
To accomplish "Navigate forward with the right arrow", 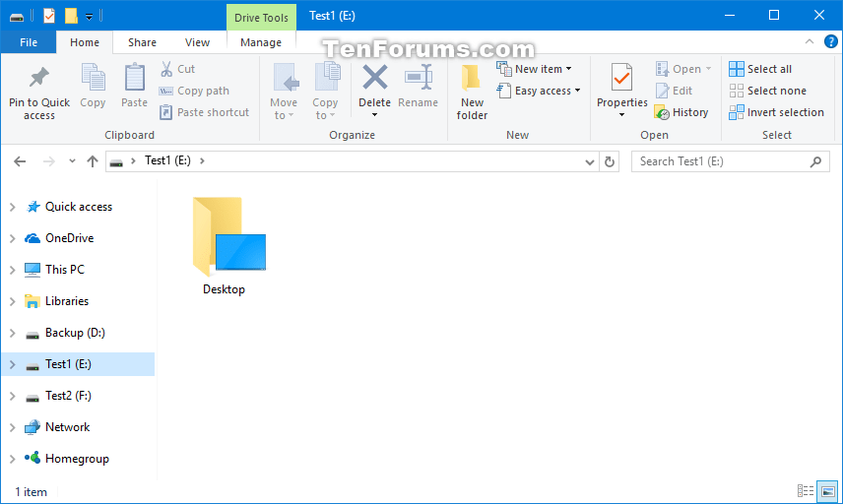I will click(48, 161).
